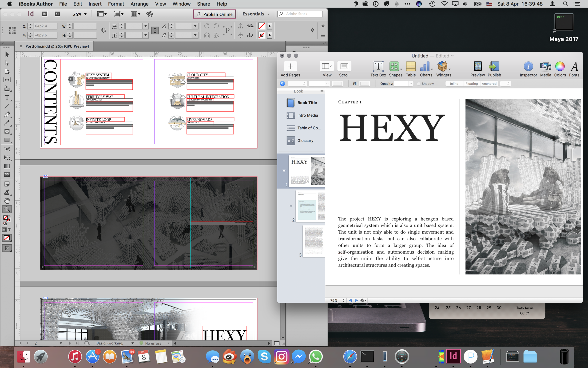Open the Fonts panel in iBooks Author
Image resolution: width=588 pixels, height=368 pixels.
click(x=574, y=69)
